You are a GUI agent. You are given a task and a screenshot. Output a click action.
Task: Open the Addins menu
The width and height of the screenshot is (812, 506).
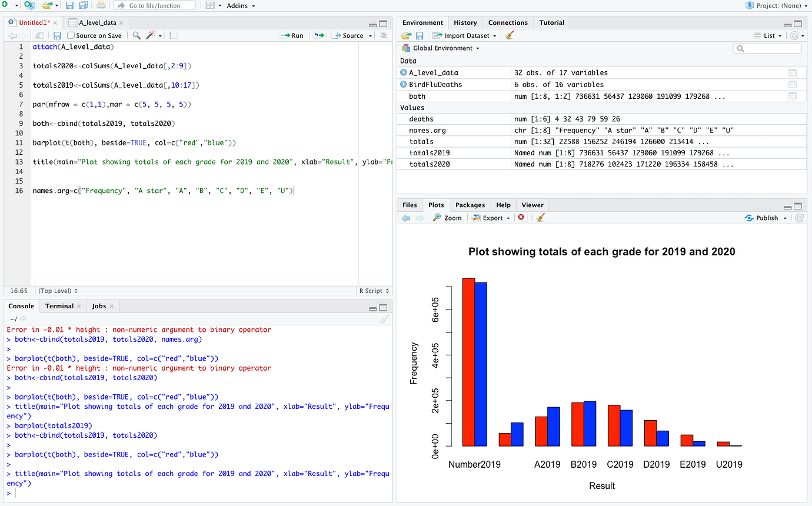click(241, 5)
